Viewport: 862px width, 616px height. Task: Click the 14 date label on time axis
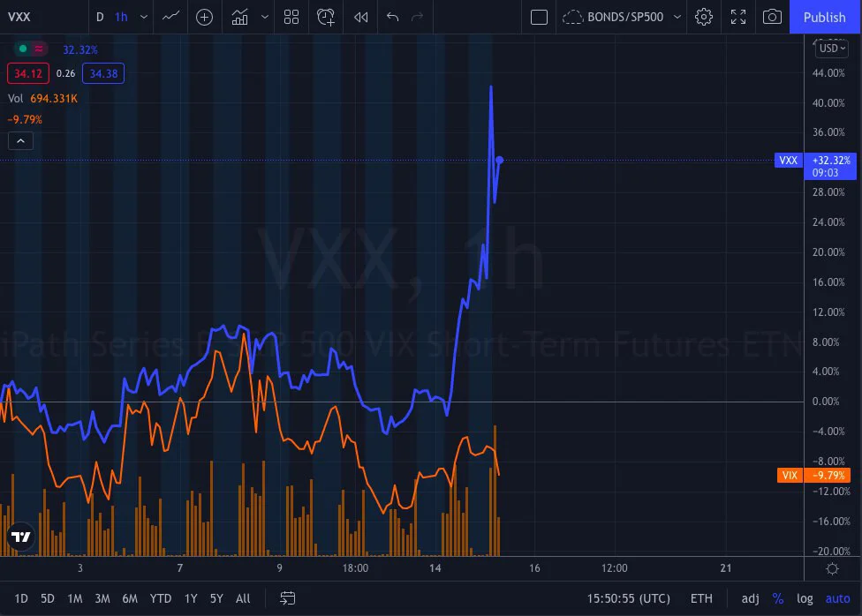click(435, 568)
